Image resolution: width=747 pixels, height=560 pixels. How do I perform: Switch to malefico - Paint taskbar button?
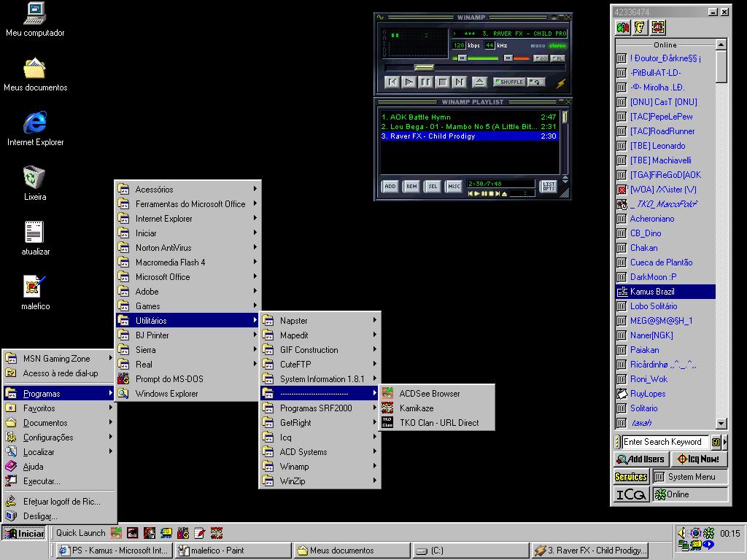[233, 551]
